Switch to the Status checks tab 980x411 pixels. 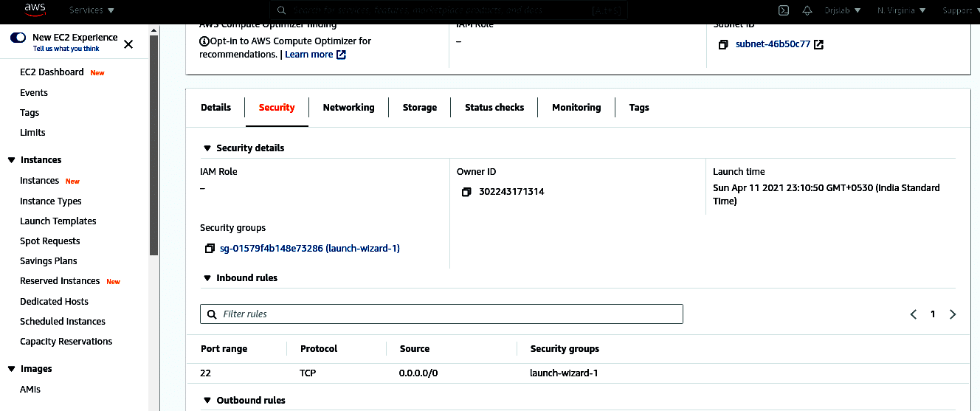coord(494,108)
